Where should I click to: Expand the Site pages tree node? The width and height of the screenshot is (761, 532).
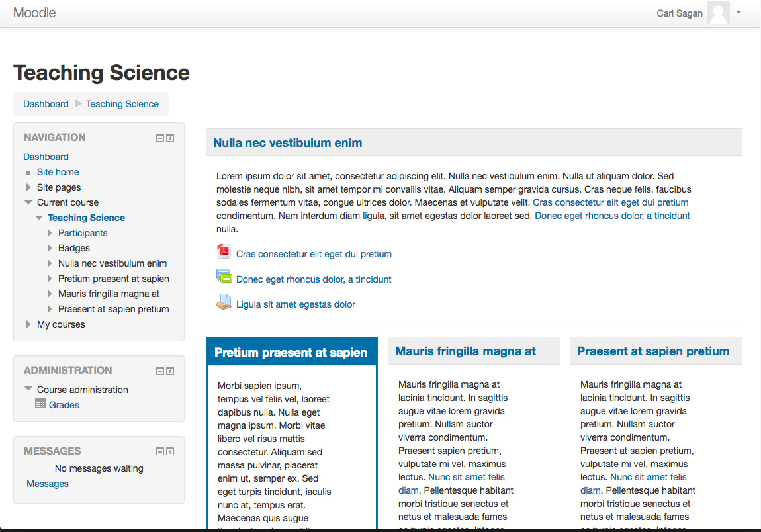(28, 187)
